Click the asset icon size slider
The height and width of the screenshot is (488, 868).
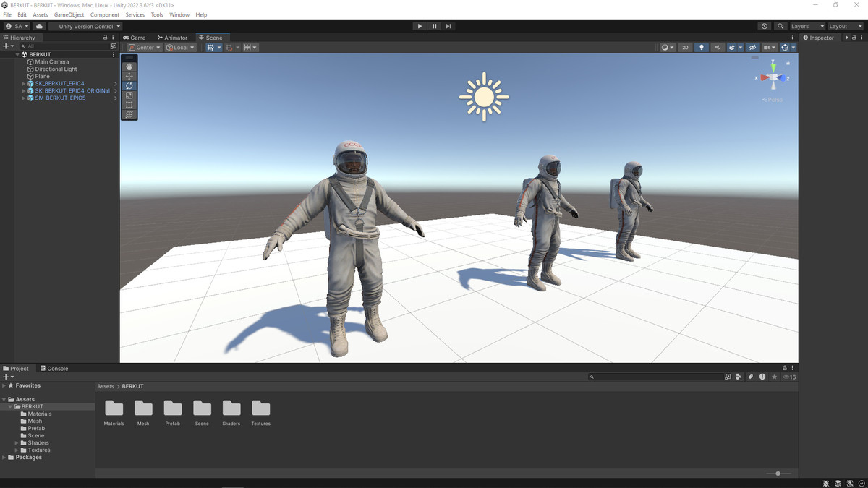[x=778, y=474]
